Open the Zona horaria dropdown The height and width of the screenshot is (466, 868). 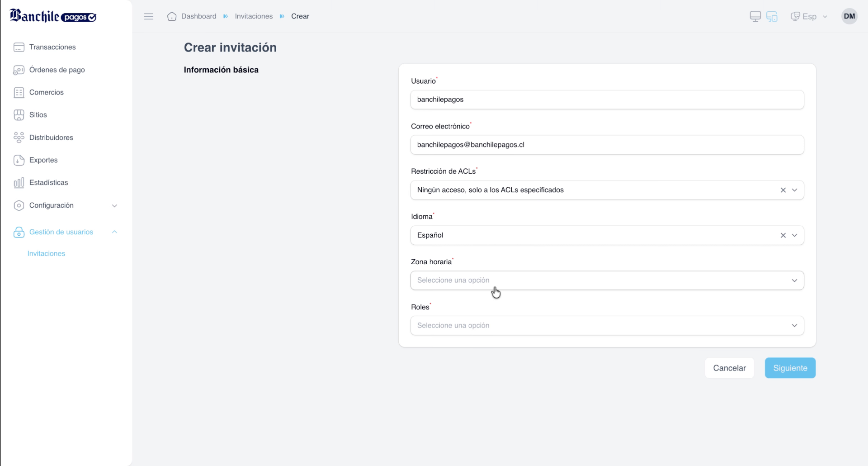click(x=607, y=281)
